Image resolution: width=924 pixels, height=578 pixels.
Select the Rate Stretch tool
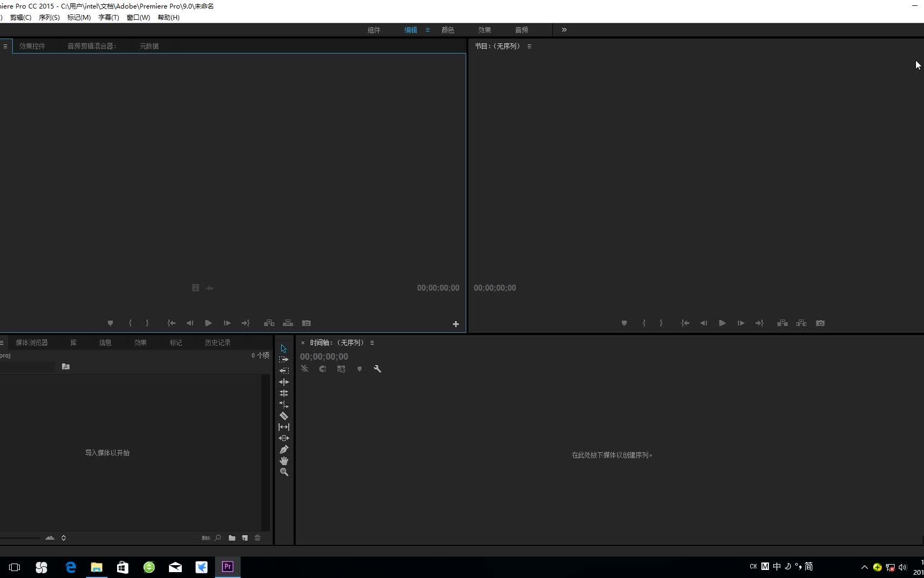pos(283,405)
